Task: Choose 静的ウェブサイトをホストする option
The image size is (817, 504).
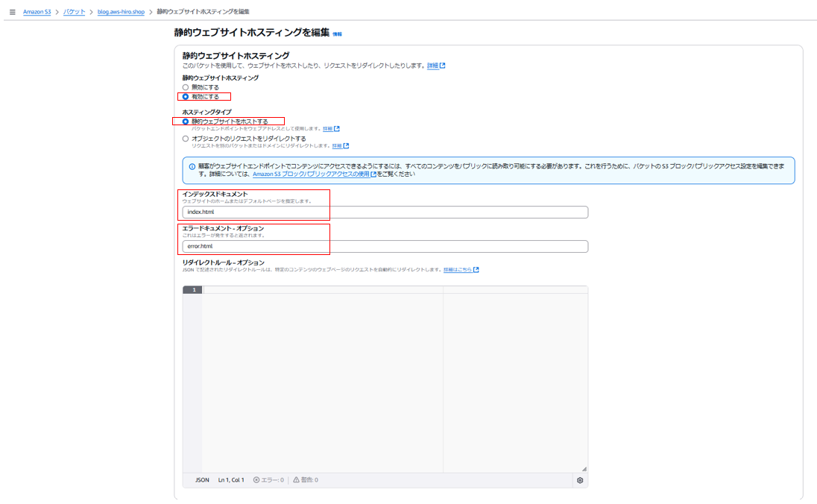Action: tap(186, 122)
